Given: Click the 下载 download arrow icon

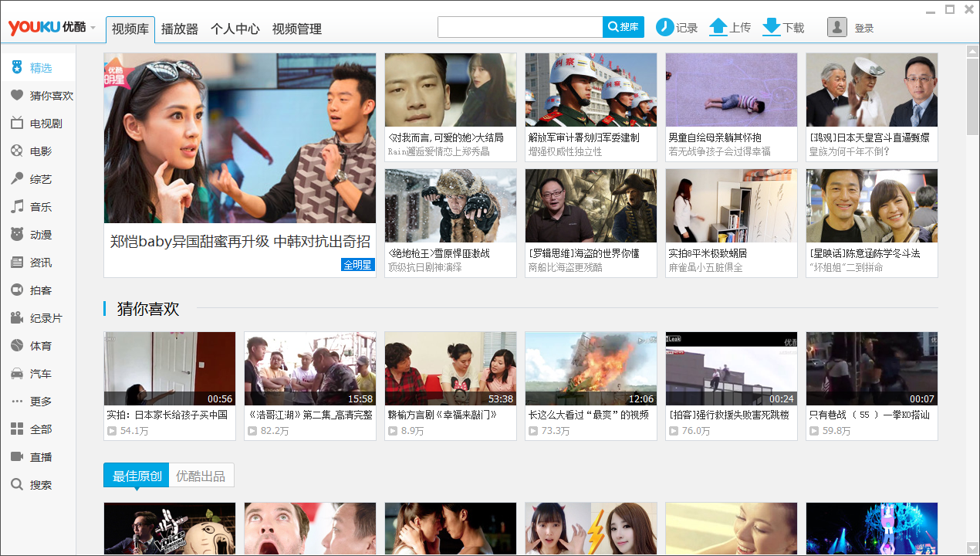Looking at the screenshot, I should pos(771,27).
